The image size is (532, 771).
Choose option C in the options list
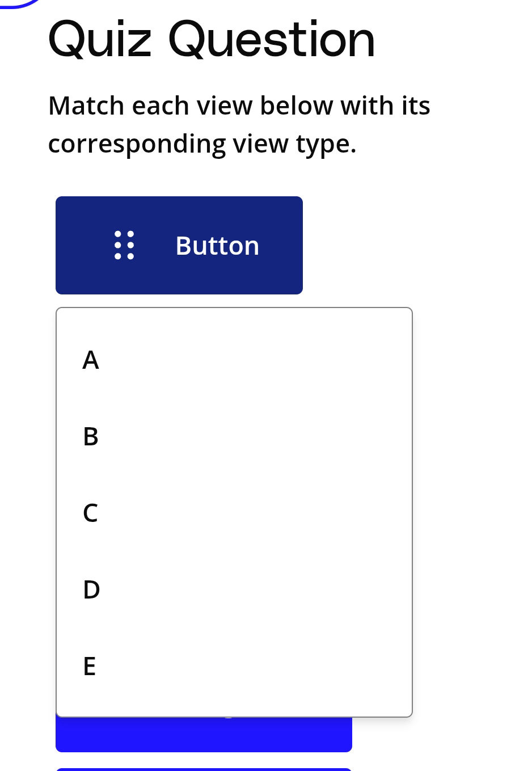90,513
